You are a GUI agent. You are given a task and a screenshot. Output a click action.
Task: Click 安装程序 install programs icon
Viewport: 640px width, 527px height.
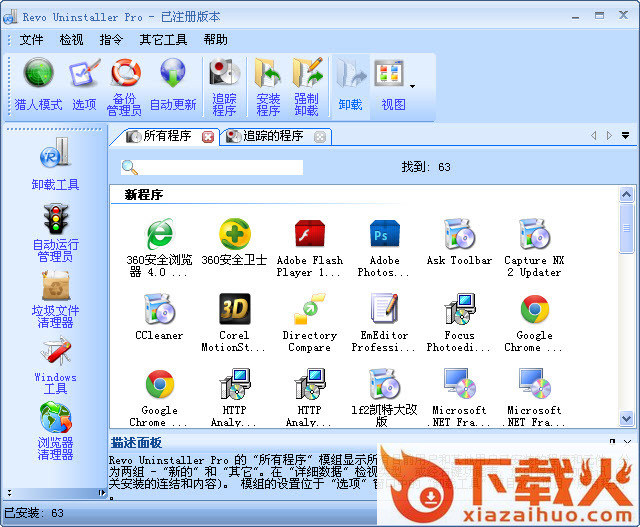pos(268,87)
